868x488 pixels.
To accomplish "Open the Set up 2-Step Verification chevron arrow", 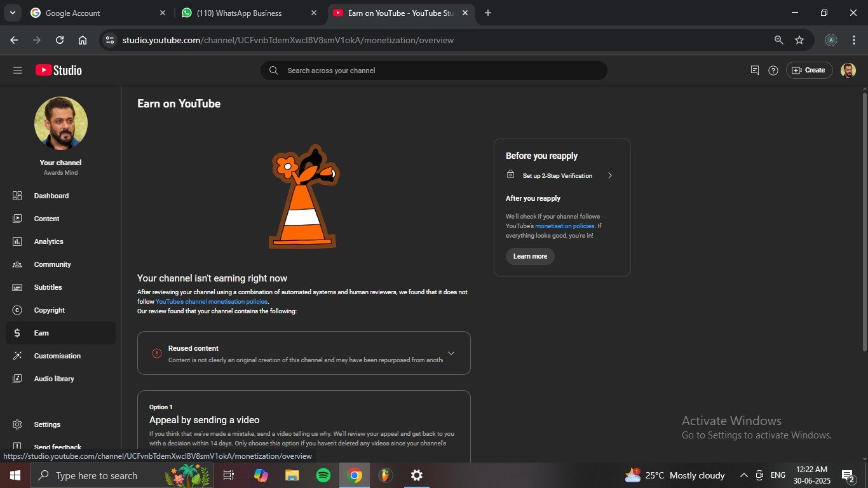I will (610, 175).
